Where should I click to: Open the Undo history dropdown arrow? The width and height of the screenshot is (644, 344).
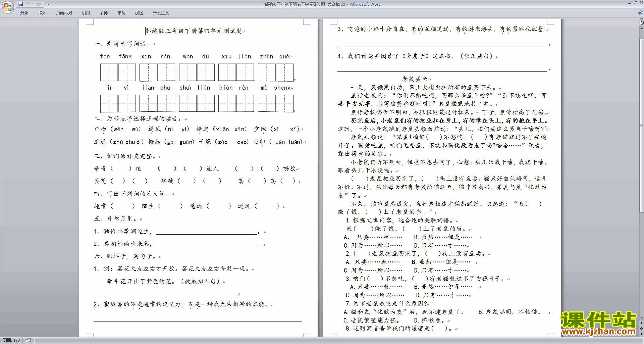pyautogui.click(x=33, y=4)
